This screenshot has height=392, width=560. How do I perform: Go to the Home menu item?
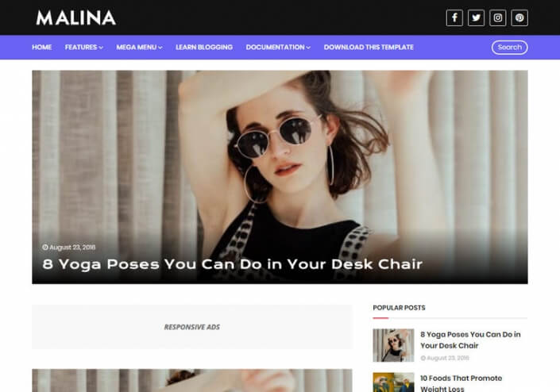tap(42, 47)
